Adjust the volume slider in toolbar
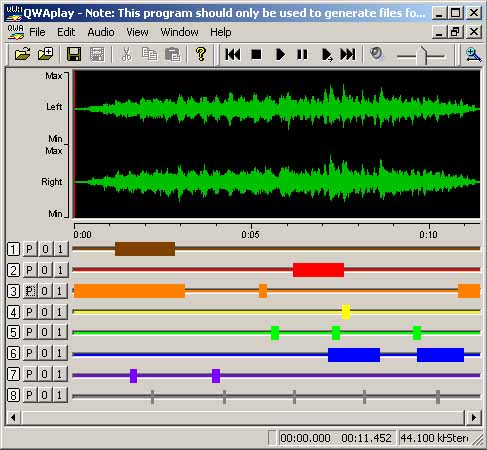 click(x=422, y=55)
